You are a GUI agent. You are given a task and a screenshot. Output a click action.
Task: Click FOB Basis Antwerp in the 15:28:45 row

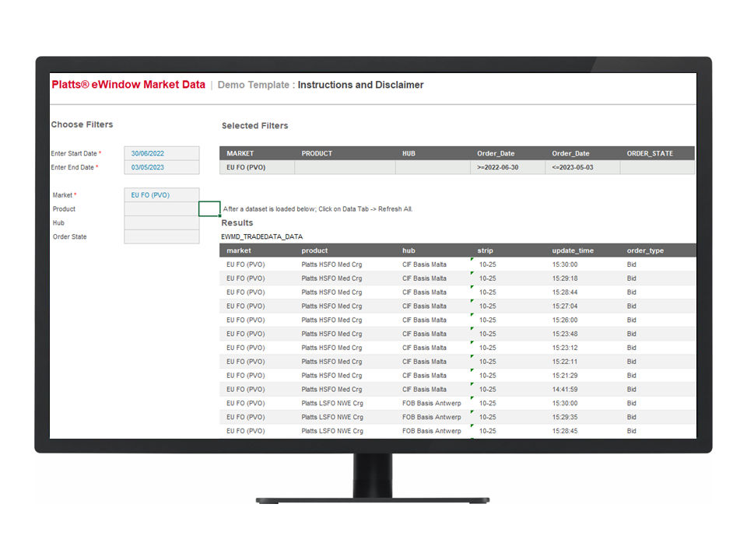[x=432, y=430]
